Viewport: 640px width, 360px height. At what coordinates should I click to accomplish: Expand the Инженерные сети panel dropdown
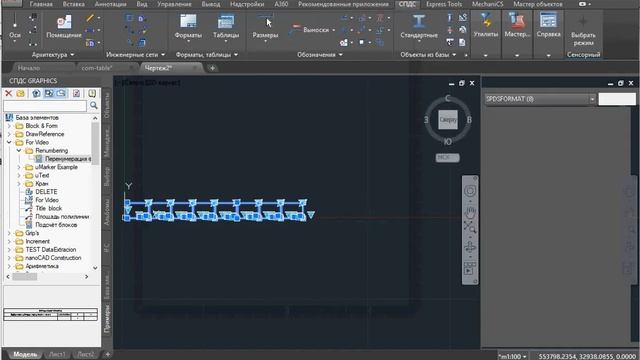pos(163,54)
